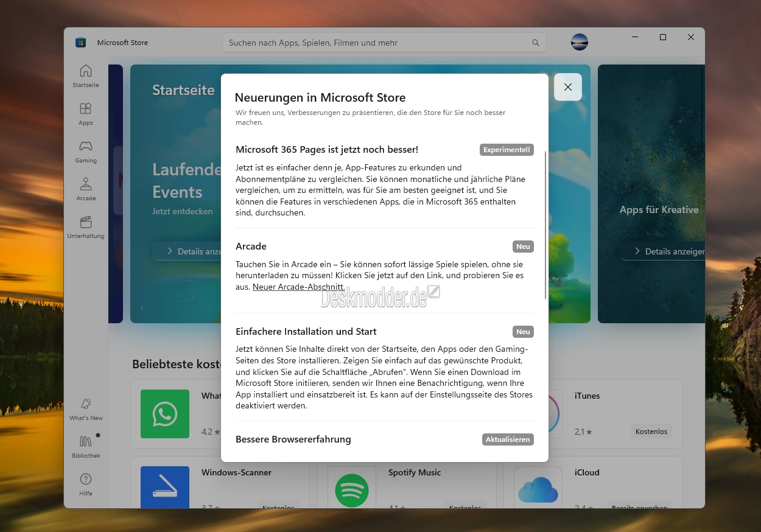The image size is (761, 532).
Task: Open Hilfe in the sidebar
Action: (86, 485)
